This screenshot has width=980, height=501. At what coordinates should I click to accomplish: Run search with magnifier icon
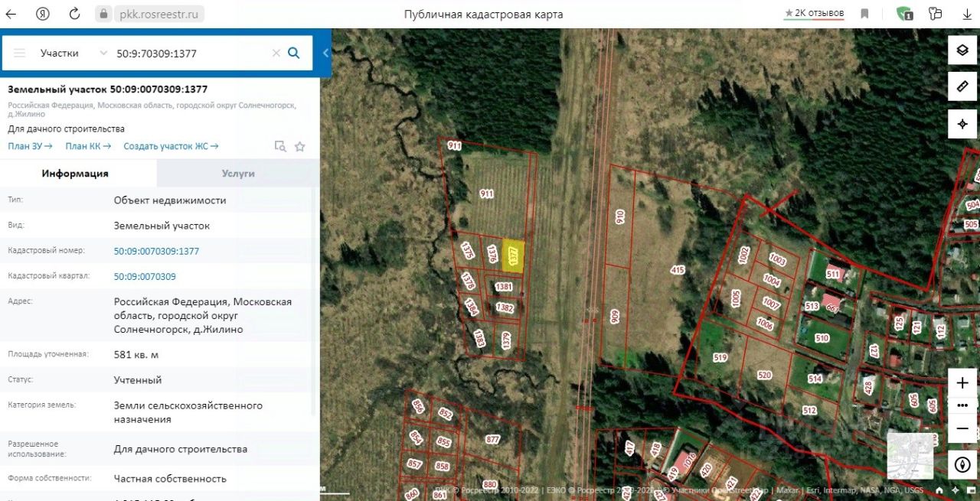pyautogui.click(x=294, y=53)
